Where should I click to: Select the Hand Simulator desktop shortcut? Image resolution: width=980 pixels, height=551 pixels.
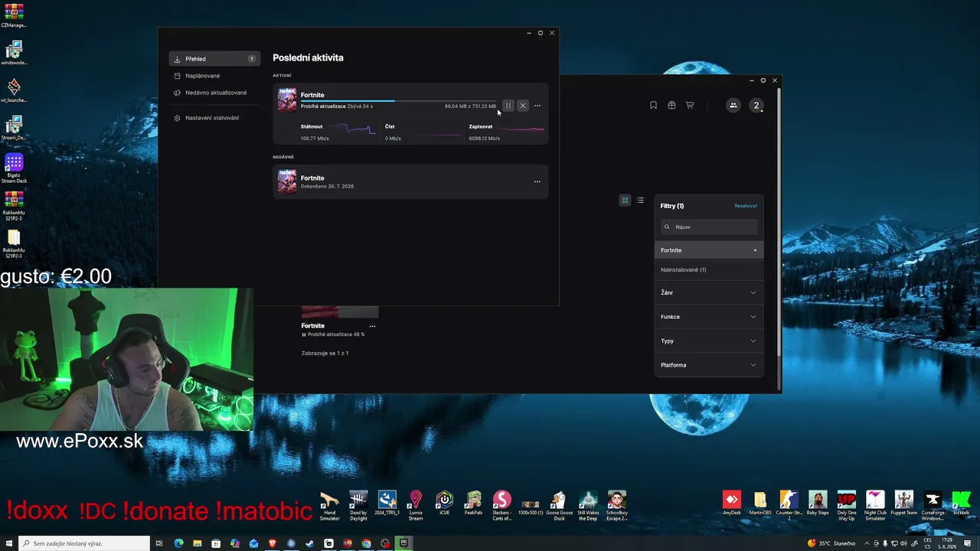click(x=329, y=506)
